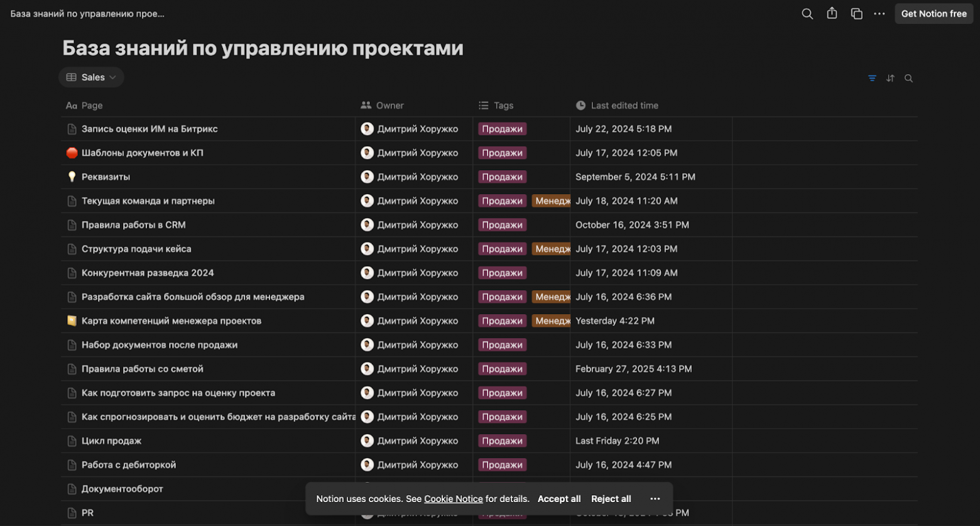Open the Sales view dropdown
This screenshot has width=980, height=526.
(x=91, y=77)
